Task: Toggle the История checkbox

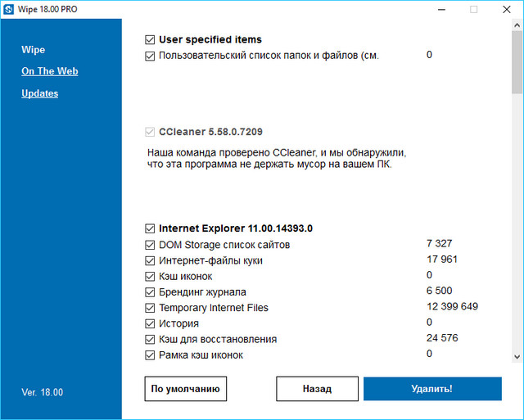Action: pyautogui.click(x=149, y=323)
